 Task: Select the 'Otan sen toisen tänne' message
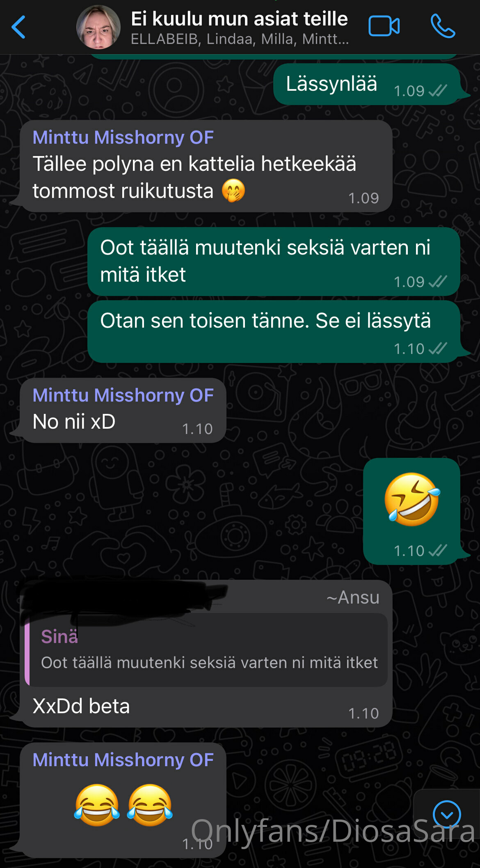tap(274, 332)
